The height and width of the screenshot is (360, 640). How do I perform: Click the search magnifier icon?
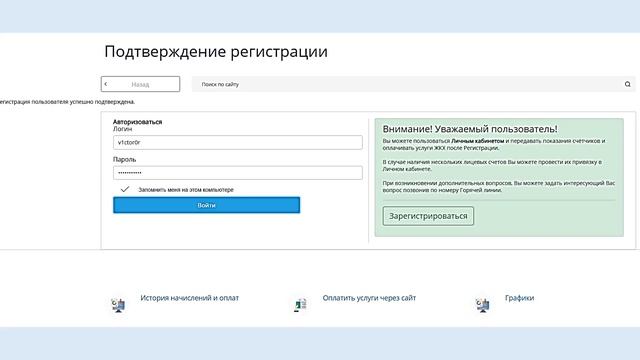627,84
